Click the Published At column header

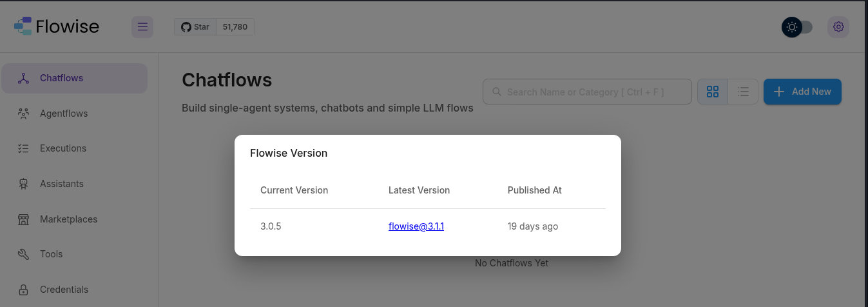(x=535, y=190)
